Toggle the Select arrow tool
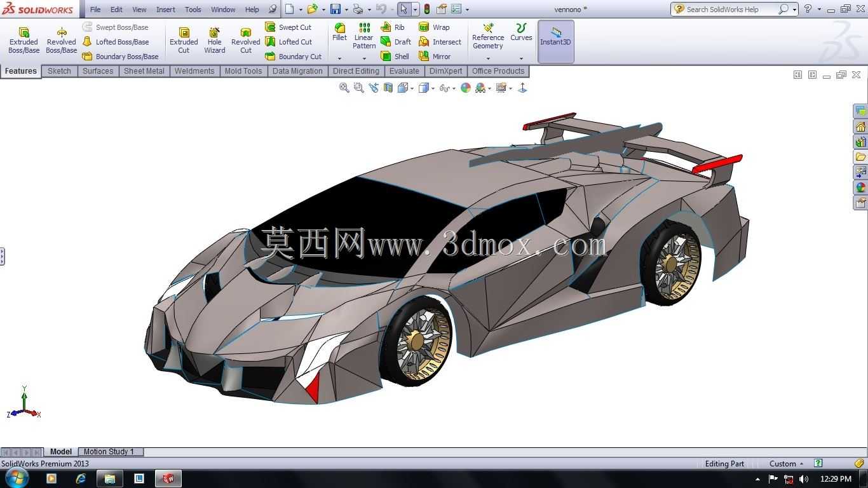 click(403, 9)
